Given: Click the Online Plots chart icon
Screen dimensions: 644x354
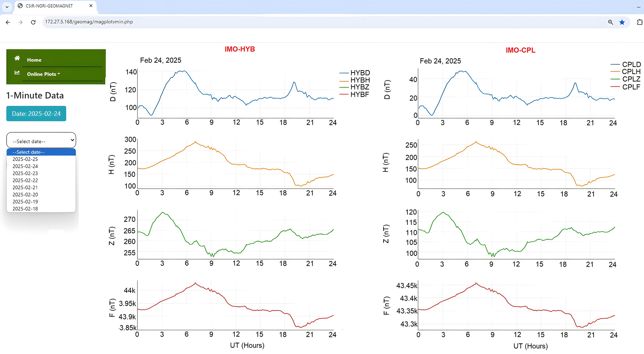Looking at the screenshot, I should tap(17, 73).
